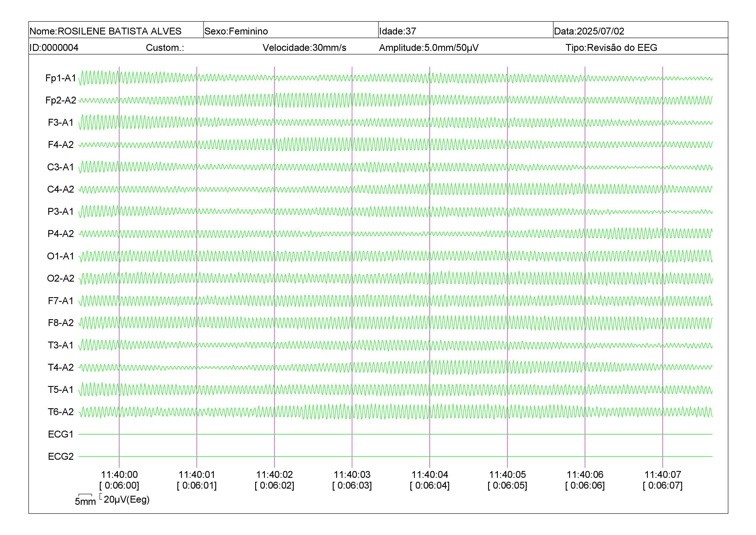Select the ECG1 channel label
This screenshot has width=756, height=535.
[61, 434]
